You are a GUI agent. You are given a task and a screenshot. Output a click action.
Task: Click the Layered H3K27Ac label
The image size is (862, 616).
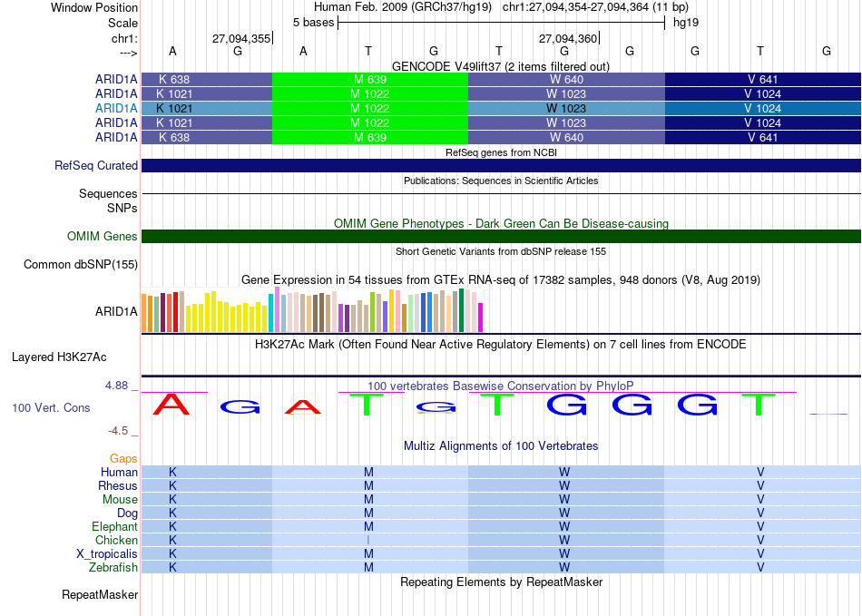click(59, 357)
